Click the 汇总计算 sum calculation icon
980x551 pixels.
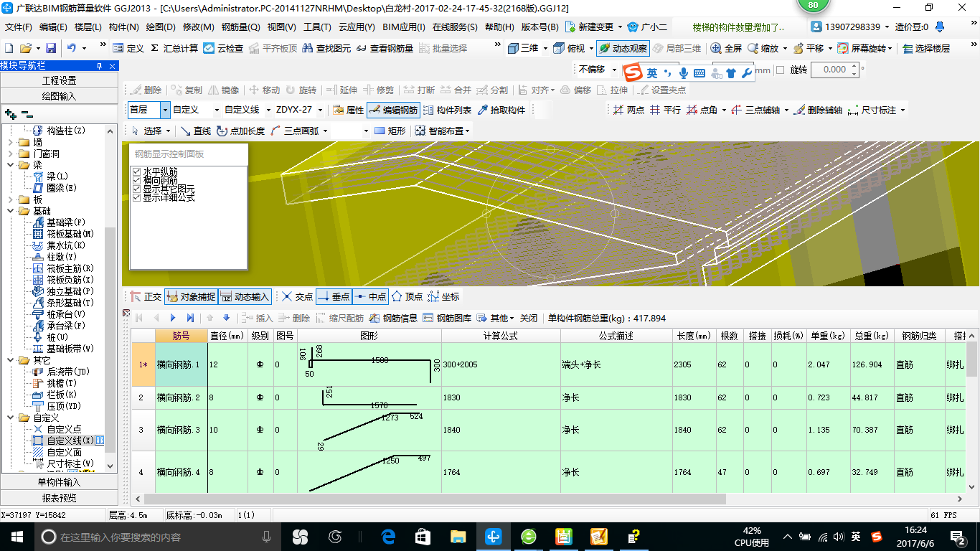point(173,48)
